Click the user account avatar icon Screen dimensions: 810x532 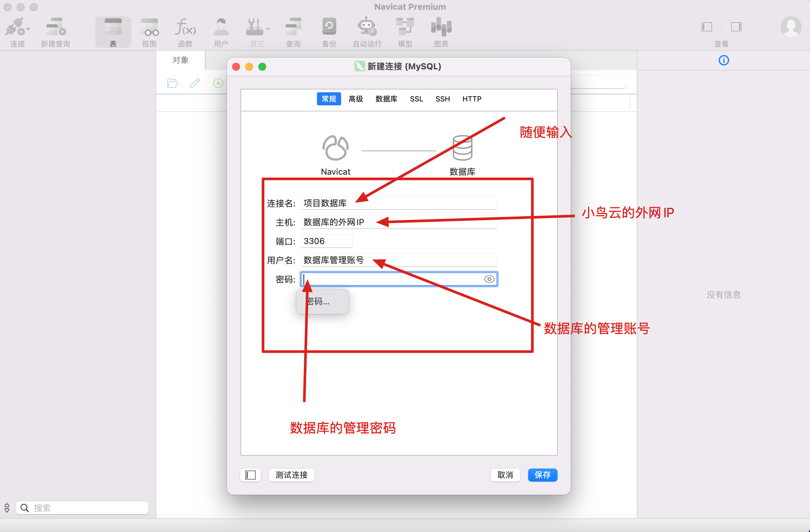791,27
